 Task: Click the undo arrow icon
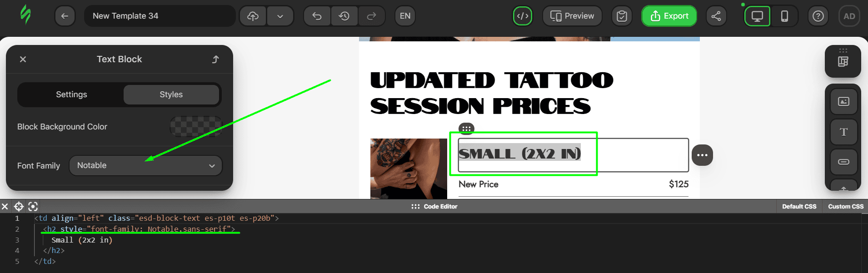pos(317,16)
